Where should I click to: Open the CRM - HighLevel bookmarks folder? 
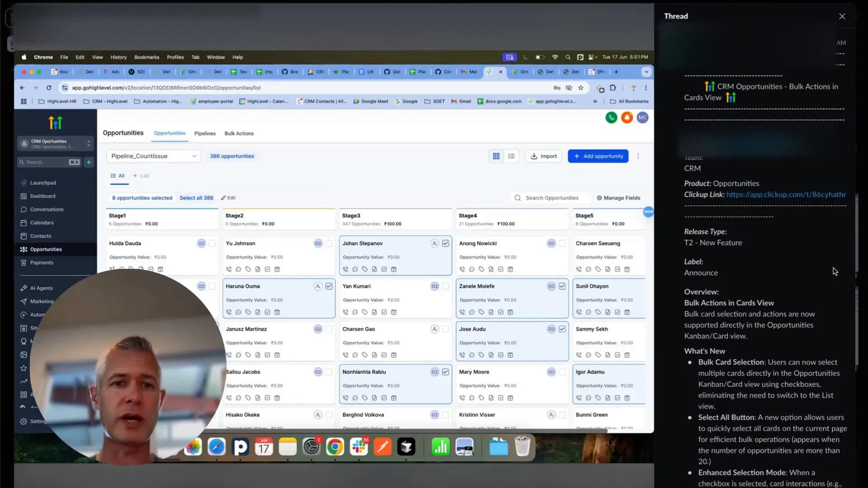pos(105,102)
